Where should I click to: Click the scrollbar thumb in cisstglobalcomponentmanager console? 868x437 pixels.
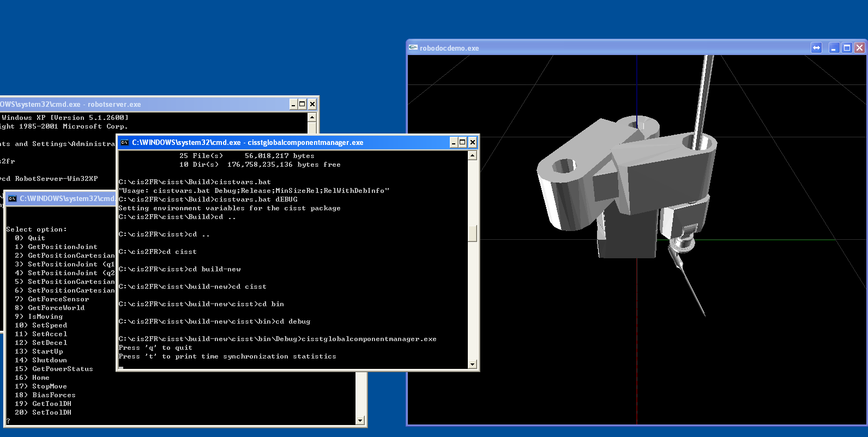click(x=473, y=233)
